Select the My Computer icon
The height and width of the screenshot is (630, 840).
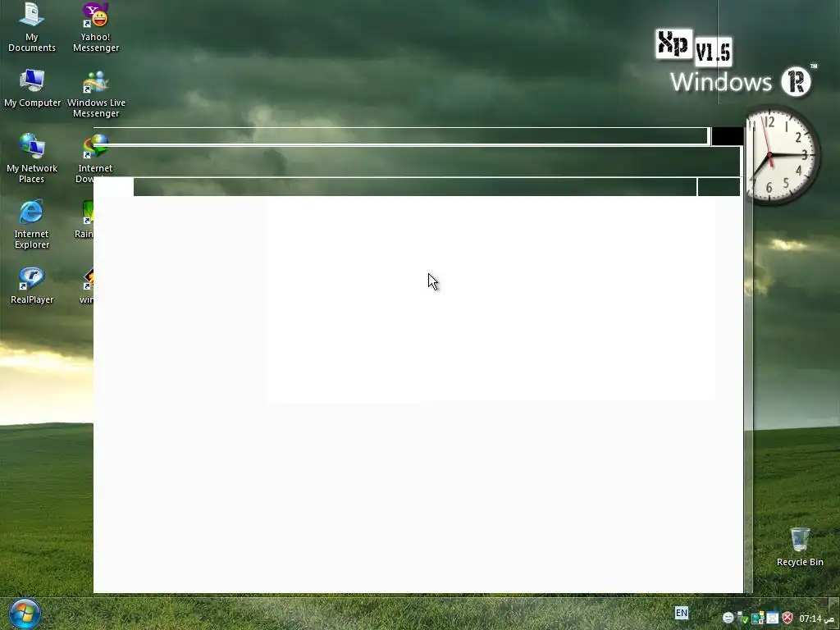(x=32, y=89)
